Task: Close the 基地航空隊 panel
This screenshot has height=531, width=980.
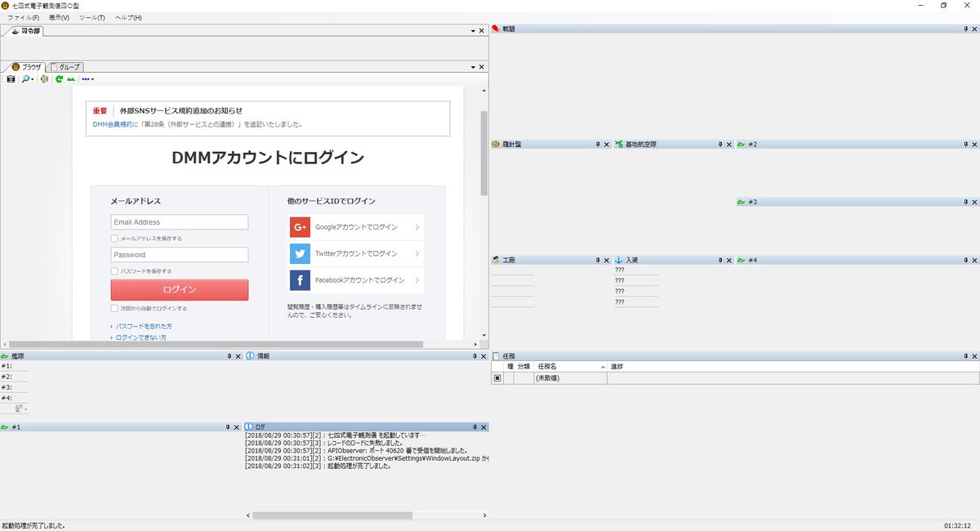Action: [x=729, y=145]
